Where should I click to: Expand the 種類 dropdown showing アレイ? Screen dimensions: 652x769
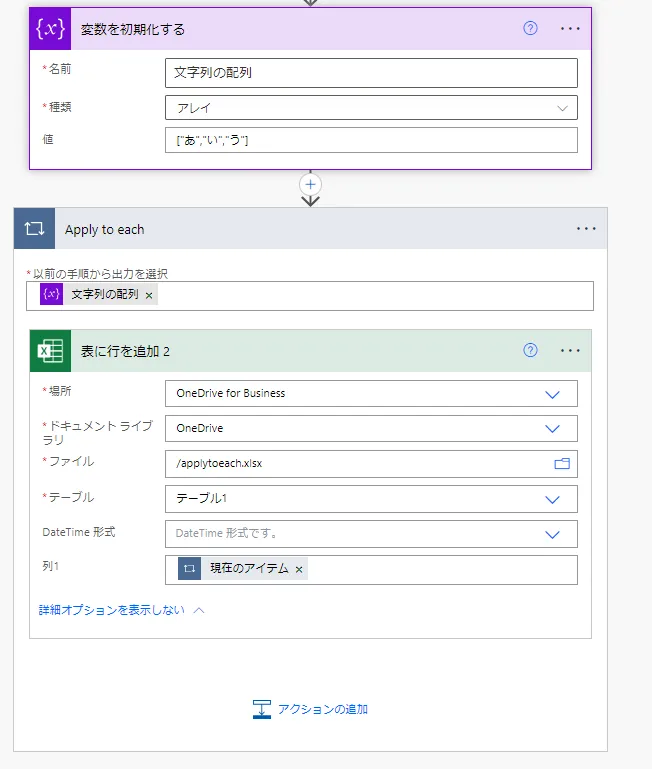tap(561, 108)
